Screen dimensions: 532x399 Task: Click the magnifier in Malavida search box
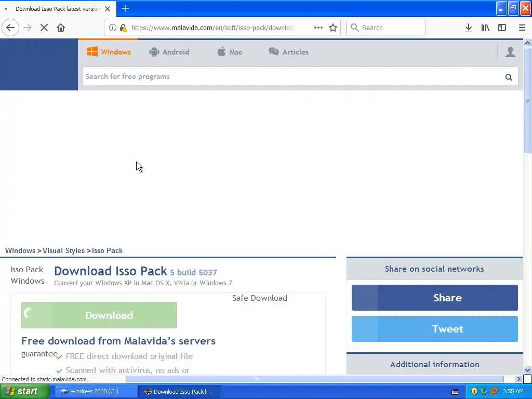509,77
